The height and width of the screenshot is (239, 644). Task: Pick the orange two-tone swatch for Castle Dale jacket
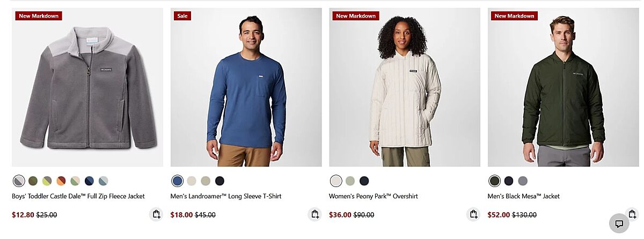tap(61, 181)
